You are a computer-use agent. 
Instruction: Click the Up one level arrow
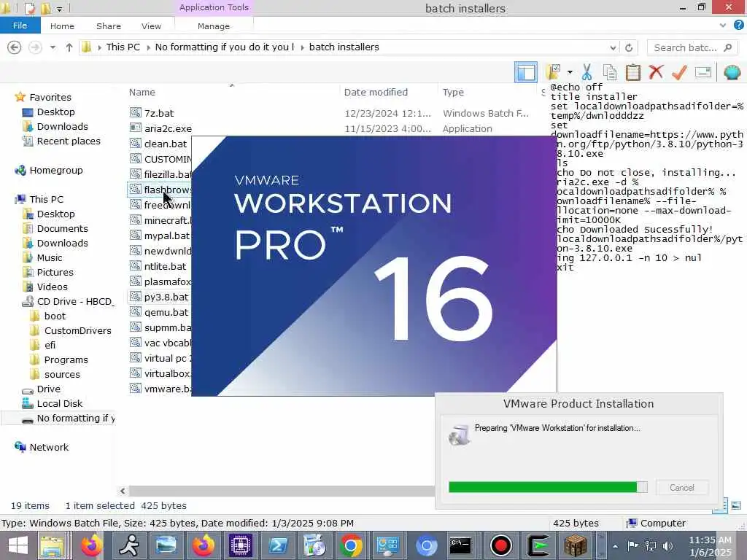pyautogui.click(x=69, y=47)
